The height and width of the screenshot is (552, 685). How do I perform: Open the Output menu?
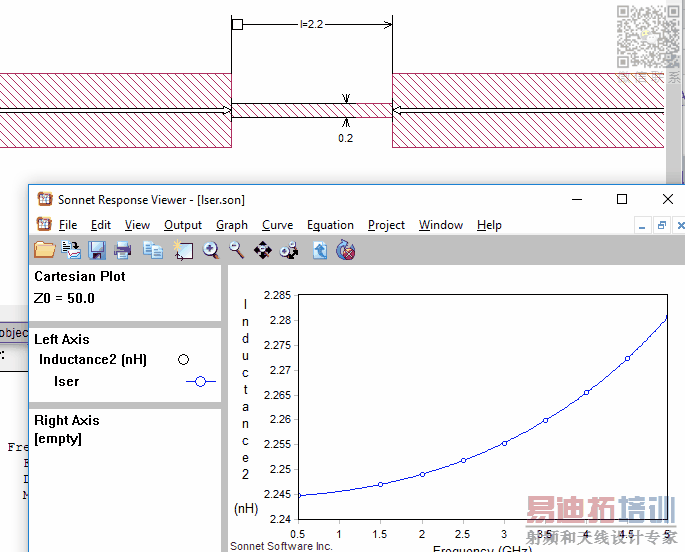tap(183, 225)
